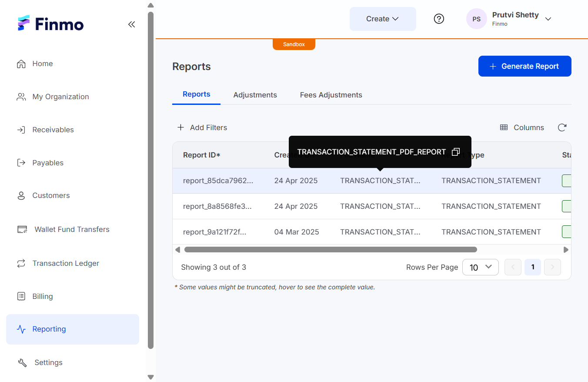Expand the Create dropdown
The height and width of the screenshot is (382, 588).
[383, 19]
